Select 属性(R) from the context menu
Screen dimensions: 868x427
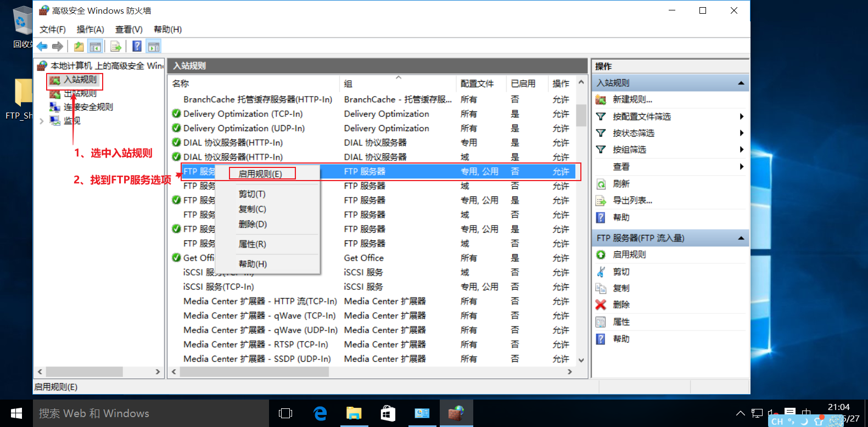(253, 244)
